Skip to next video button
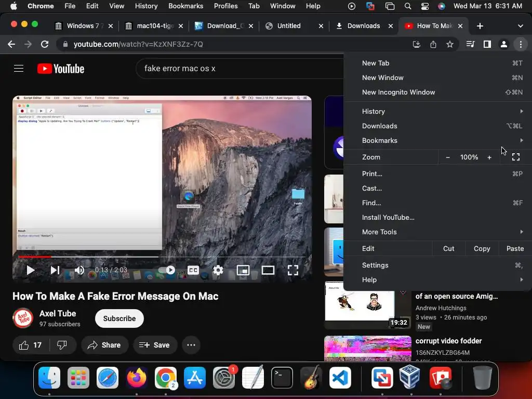Image resolution: width=532 pixels, height=399 pixels. [55, 270]
